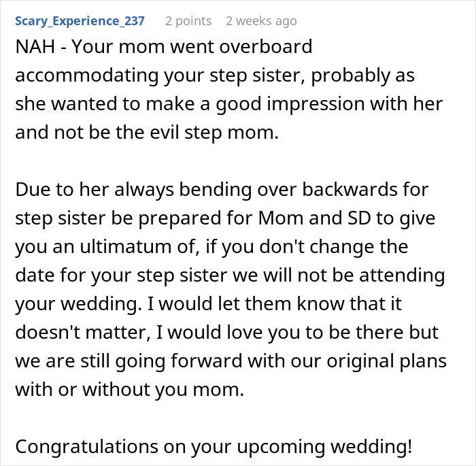Click the phrase "original plans"
This screenshot has height=466, width=476.
click(387, 361)
